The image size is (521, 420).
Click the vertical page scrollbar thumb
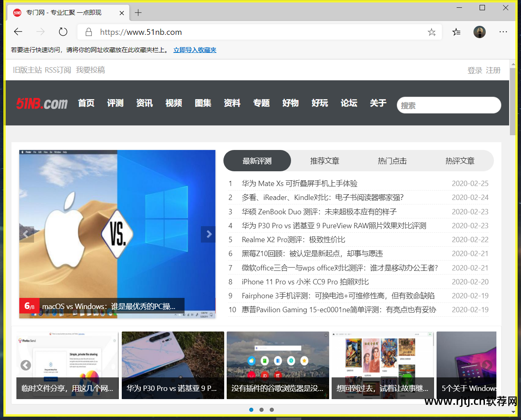coord(512,102)
